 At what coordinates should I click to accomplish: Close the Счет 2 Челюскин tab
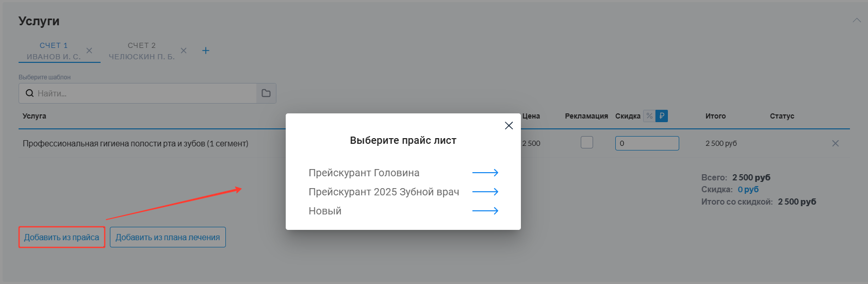pos(184,51)
